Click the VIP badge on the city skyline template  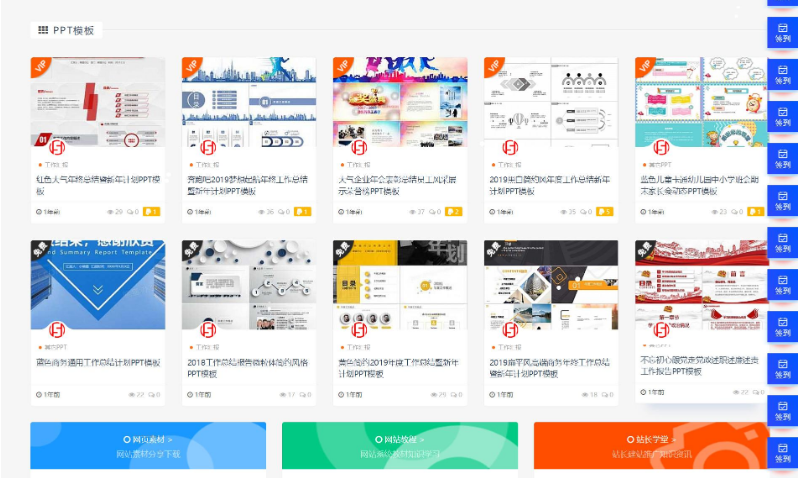coord(193,67)
